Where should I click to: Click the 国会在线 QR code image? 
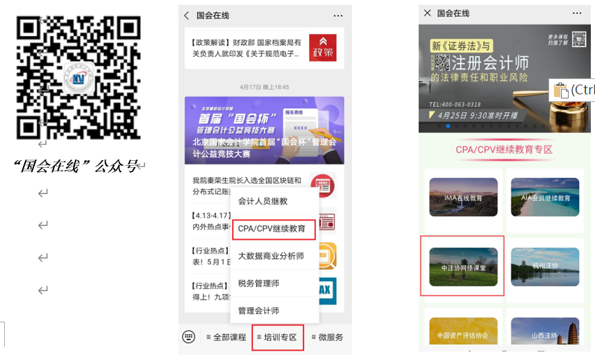pos(78,76)
